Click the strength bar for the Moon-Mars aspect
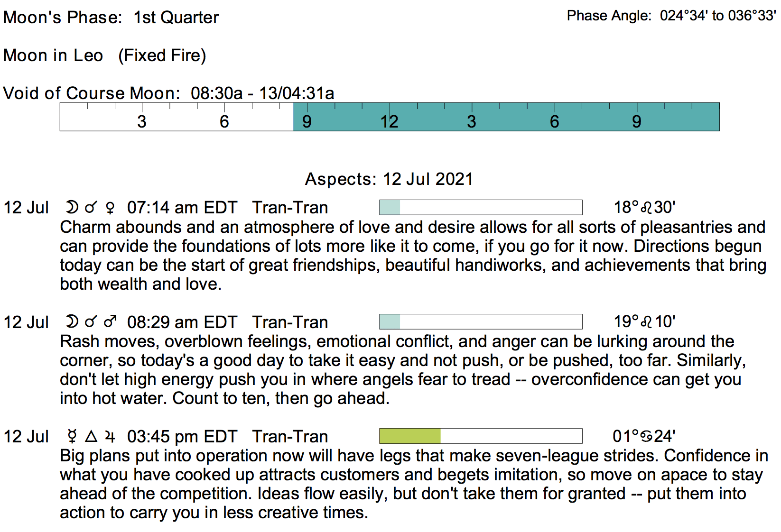This screenshot has height=532, width=781. pos(481,322)
